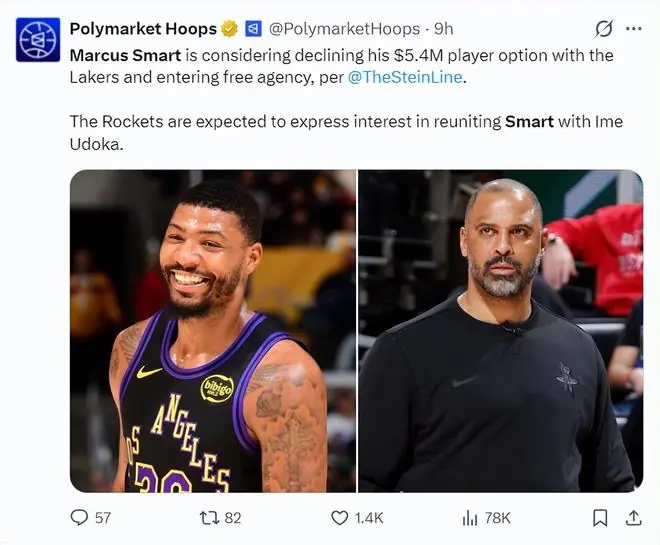Open the @TheSteinLine mention link

(405, 77)
